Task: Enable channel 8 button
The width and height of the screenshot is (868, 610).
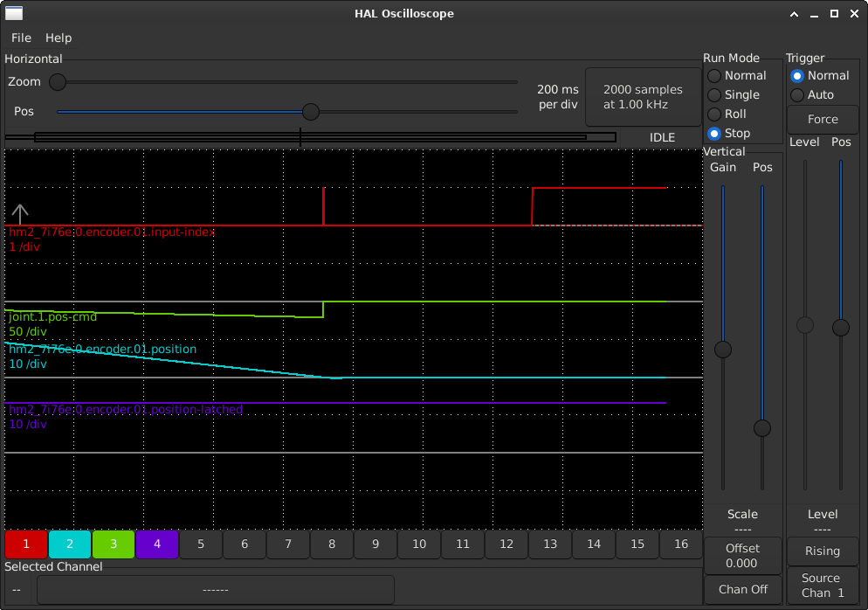Action: (x=332, y=544)
